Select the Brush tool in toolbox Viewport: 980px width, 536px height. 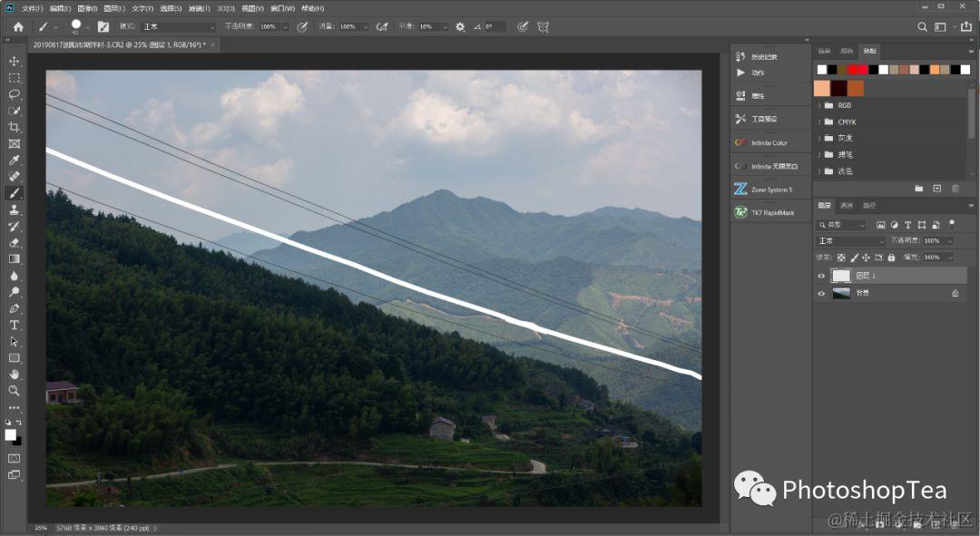click(14, 193)
